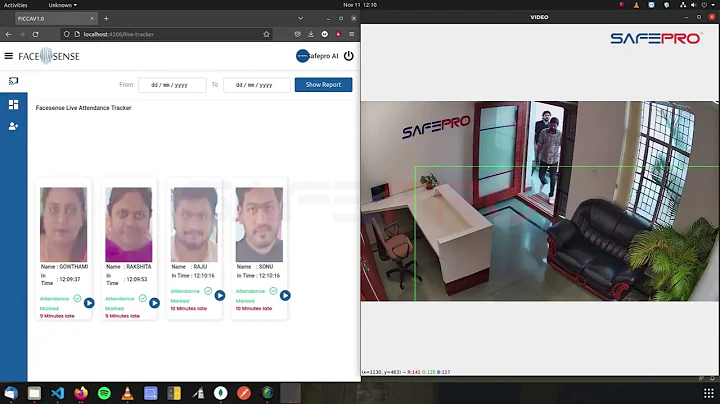
Task: Open RAJU's face thumbnail
Action: pos(194,224)
